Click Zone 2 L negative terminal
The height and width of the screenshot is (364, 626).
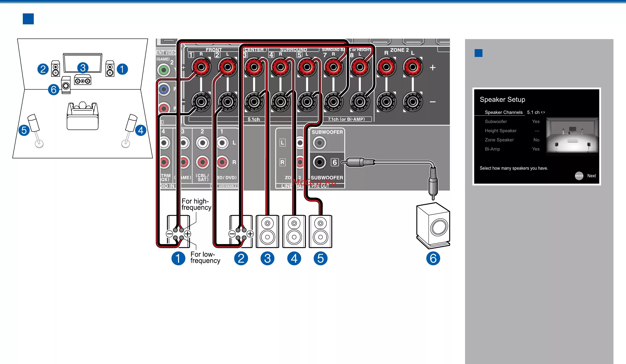413,102
